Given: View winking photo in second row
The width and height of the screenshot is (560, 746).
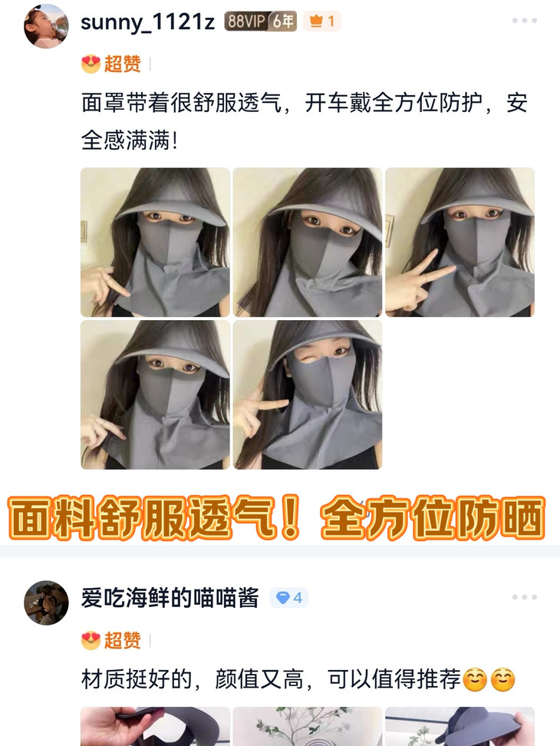Looking at the screenshot, I should [308, 395].
